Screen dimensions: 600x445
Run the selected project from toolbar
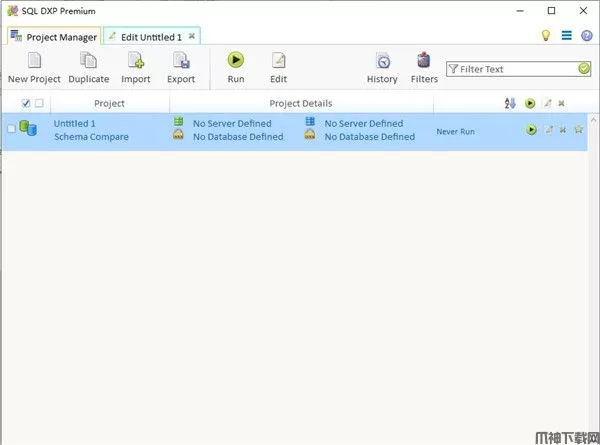[x=236, y=68]
